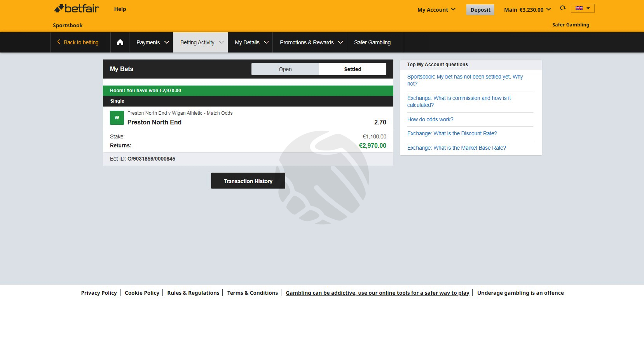Viewport: 644px width, 355px height.
Task: Open the Market Base Rate question
Action: point(457,148)
